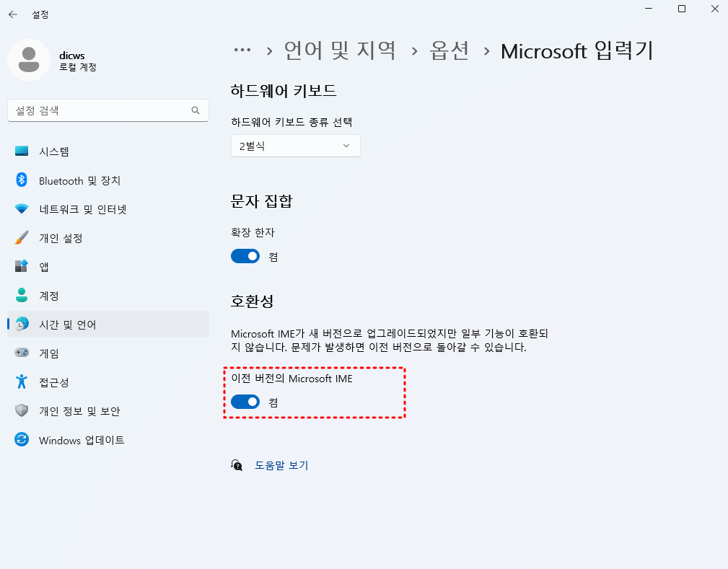The image size is (728, 569).
Task: Go back to 옵션 breadcrumb
Action: click(449, 50)
